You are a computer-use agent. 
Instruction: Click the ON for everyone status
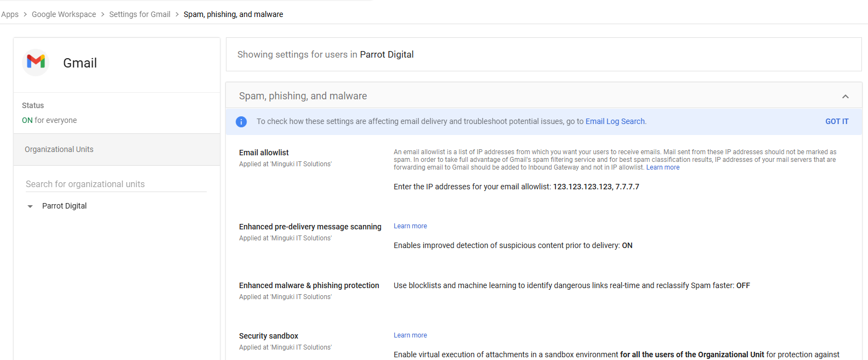(49, 120)
